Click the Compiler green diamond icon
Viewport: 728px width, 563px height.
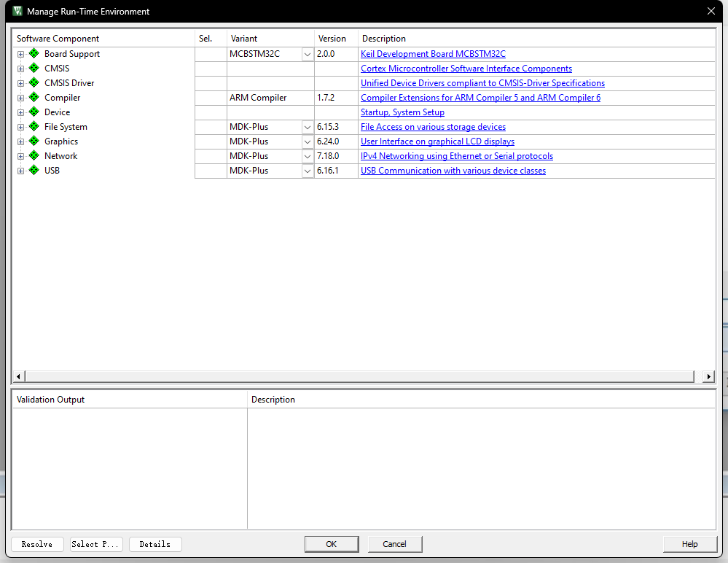click(x=34, y=98)
